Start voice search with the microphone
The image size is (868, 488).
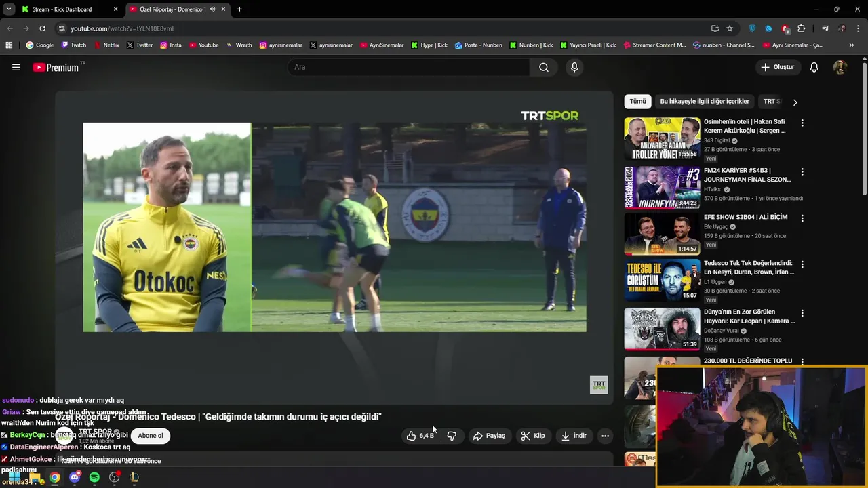tap(574, 67)
